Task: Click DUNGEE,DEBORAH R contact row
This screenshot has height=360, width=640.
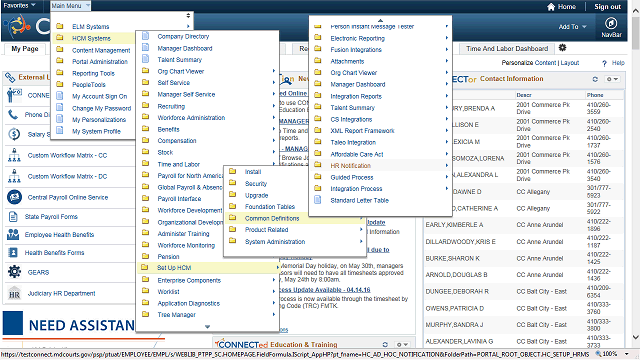Action: (524, 291)
